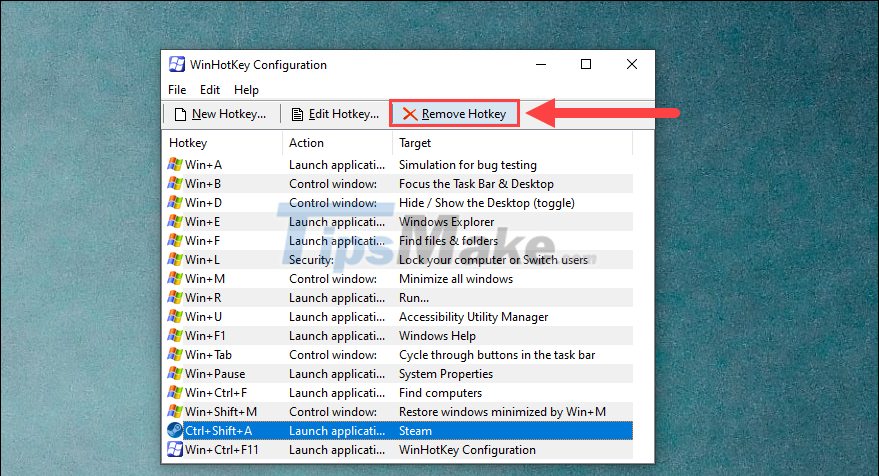879x476 pixels.
Task: Click the Windows flag icon beside Win+R
Action: [175, 298]
